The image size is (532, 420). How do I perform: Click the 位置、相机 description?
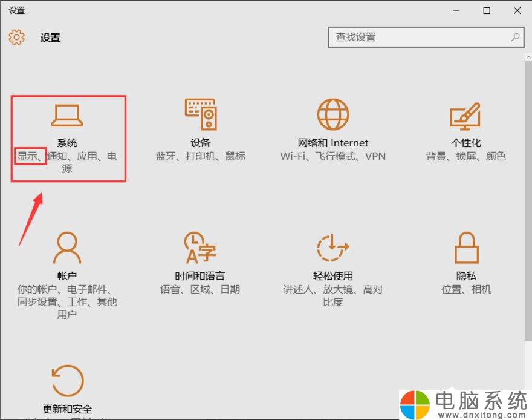click(466, 289)
